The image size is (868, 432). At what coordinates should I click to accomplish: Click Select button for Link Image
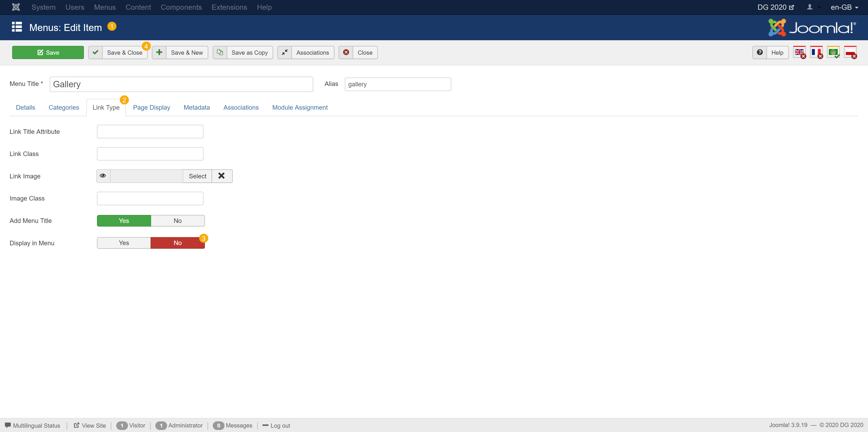[x=197, y=176]
